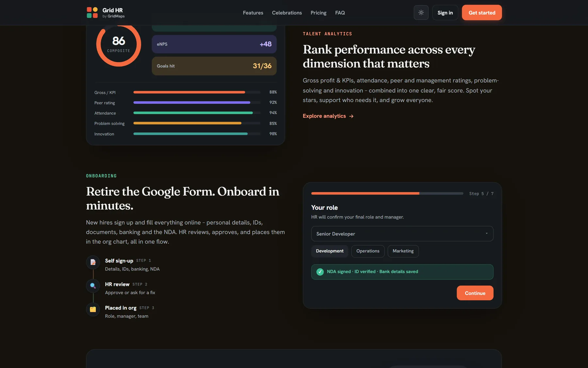This screenshot has width=588, height=368.
Task: Click the 86 composite score ring
Action: click(119, 44)
